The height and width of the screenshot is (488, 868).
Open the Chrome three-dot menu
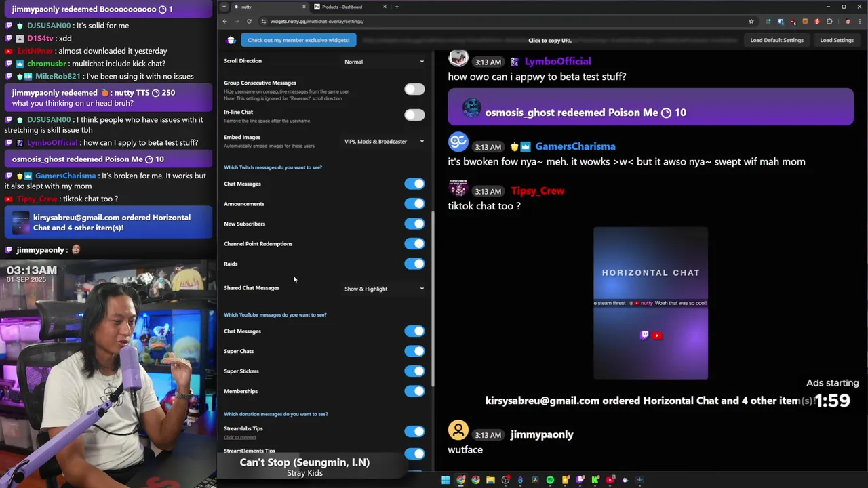click(x=860, y=21)
